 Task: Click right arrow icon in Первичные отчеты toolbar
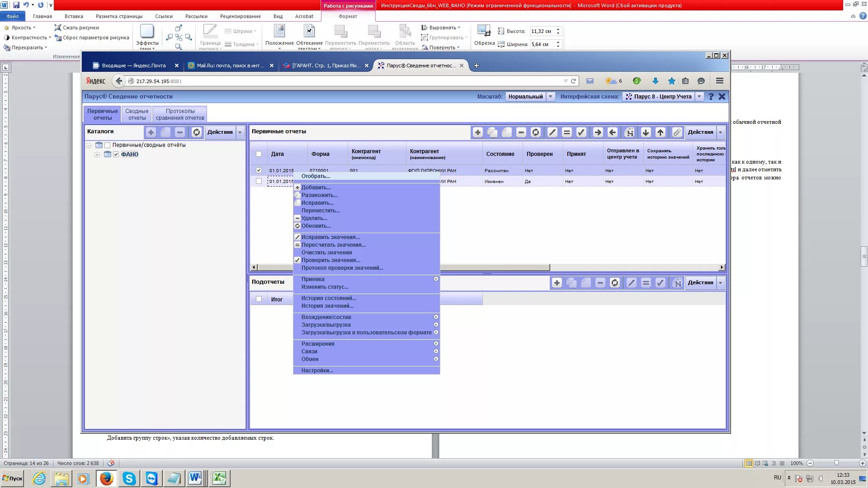pos(598,132)
